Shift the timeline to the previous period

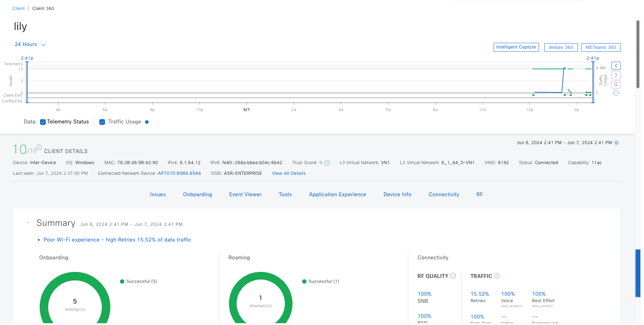[x=616, y=66]
